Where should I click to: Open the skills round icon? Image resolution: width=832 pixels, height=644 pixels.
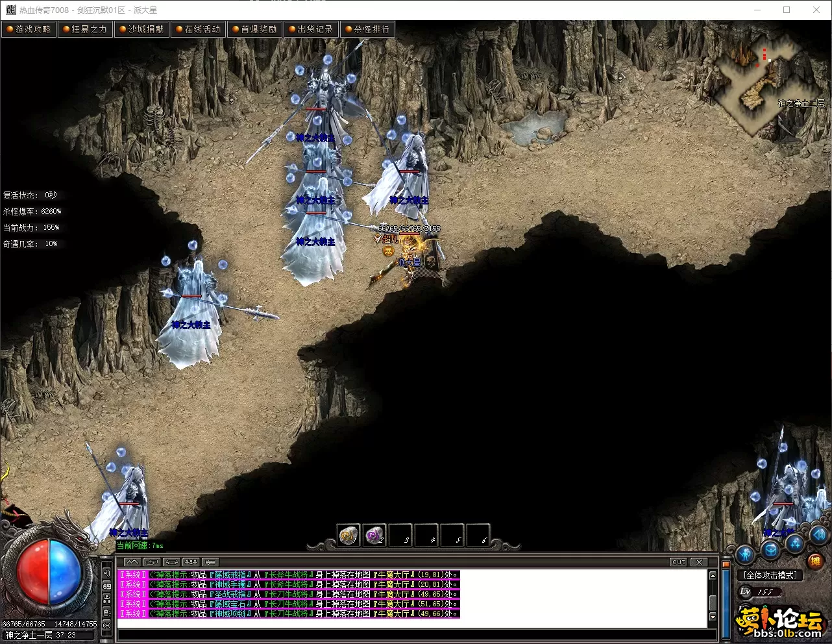coord(796,544)
